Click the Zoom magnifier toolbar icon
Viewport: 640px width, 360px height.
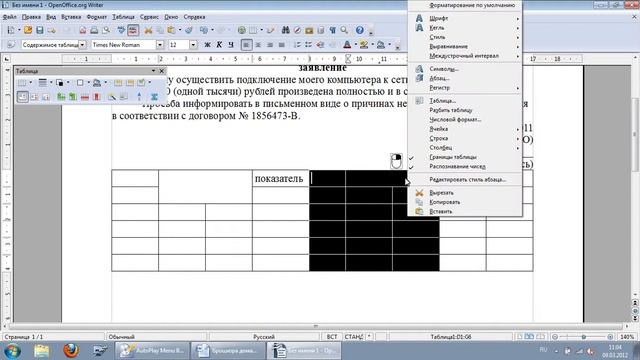pos(344,30)
